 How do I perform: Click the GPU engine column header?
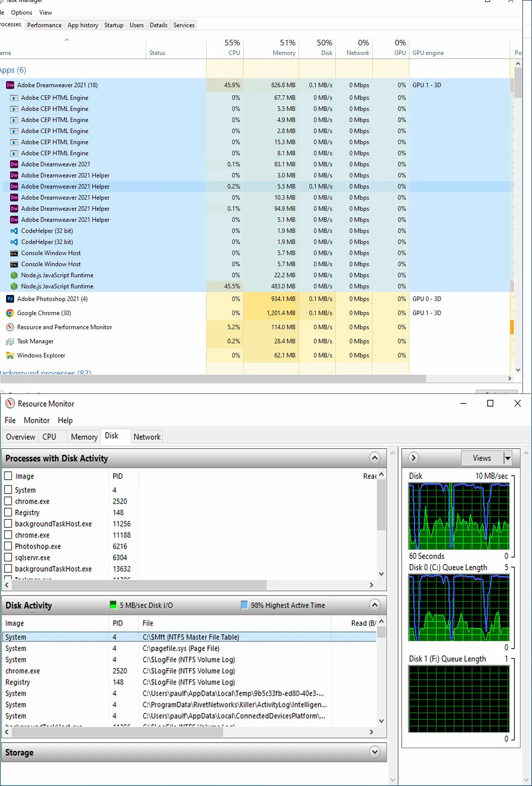[459, 47]
